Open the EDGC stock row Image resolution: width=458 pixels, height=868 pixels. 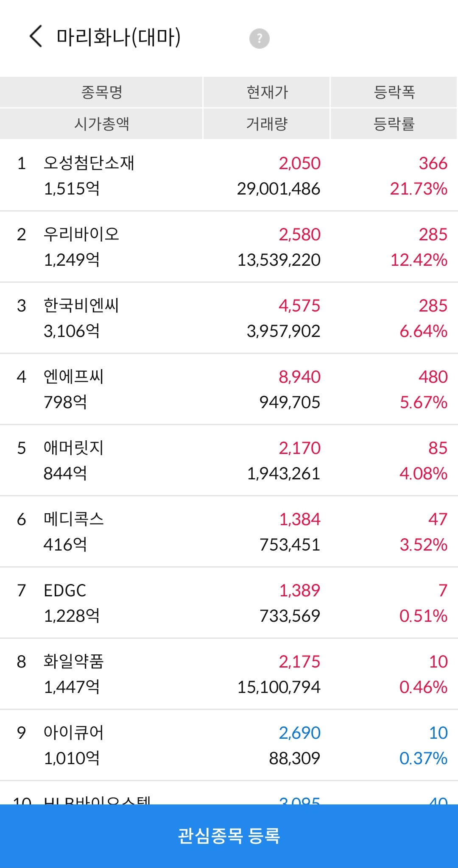229,603
